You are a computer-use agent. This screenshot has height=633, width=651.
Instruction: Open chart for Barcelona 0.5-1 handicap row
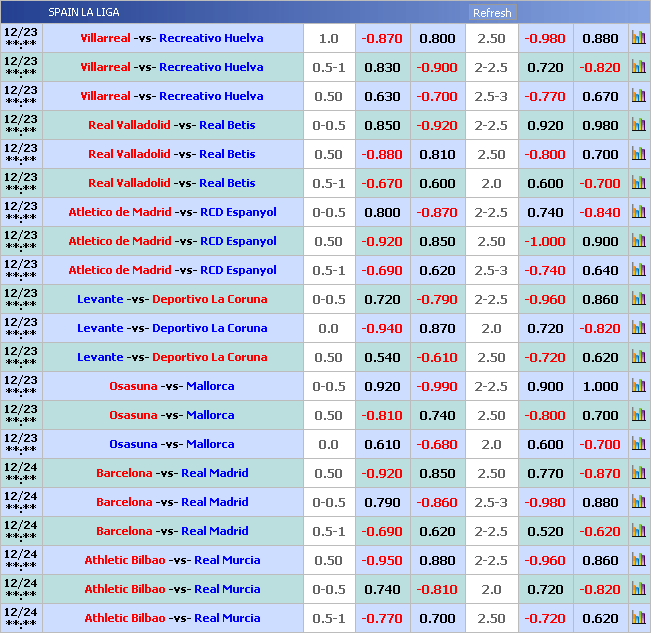pyautogui.click(x=638, y=531)
